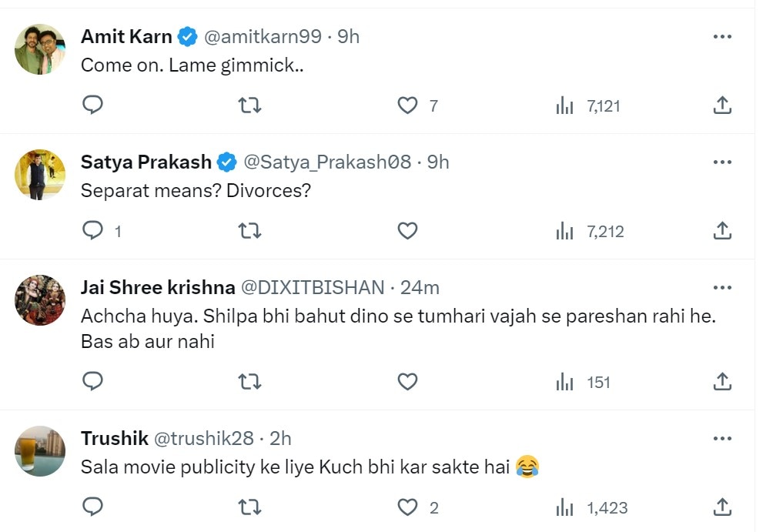This screenshot has height=532, width=763.
Task: Reply to Satya Prakash's tweet
Action: 92,230
